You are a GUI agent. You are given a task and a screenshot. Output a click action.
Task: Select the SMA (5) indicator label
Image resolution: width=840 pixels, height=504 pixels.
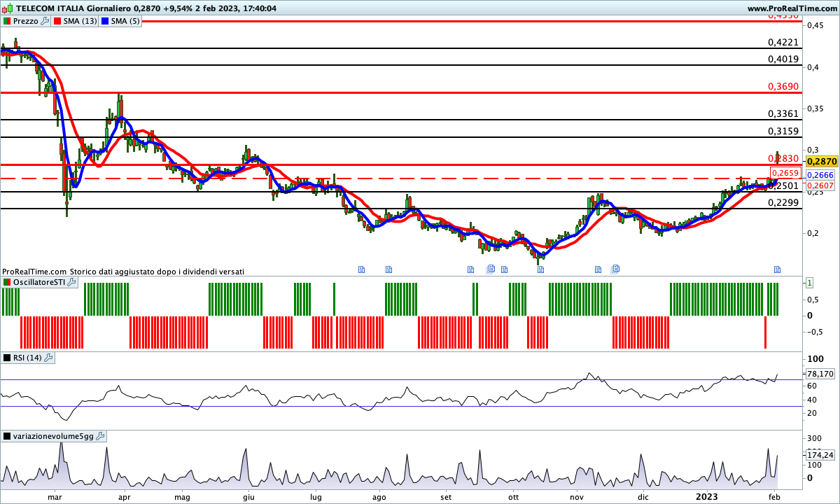coord(127,21)
